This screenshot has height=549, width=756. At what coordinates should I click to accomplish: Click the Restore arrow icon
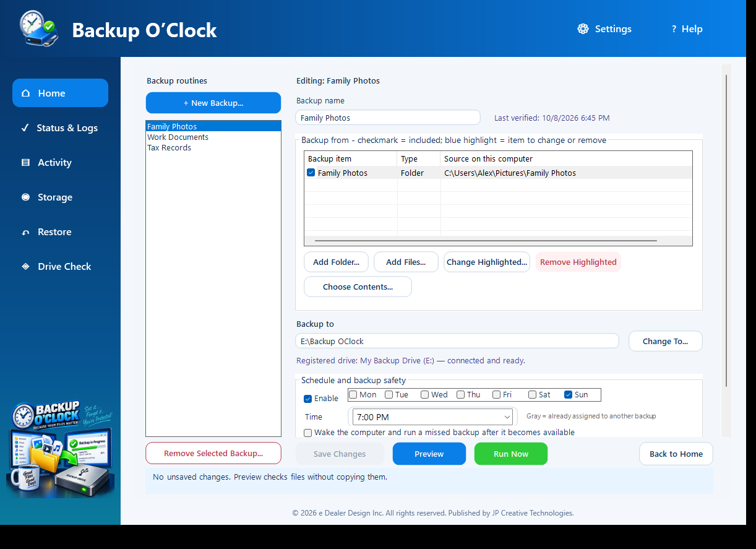click(x=25, y=232)
